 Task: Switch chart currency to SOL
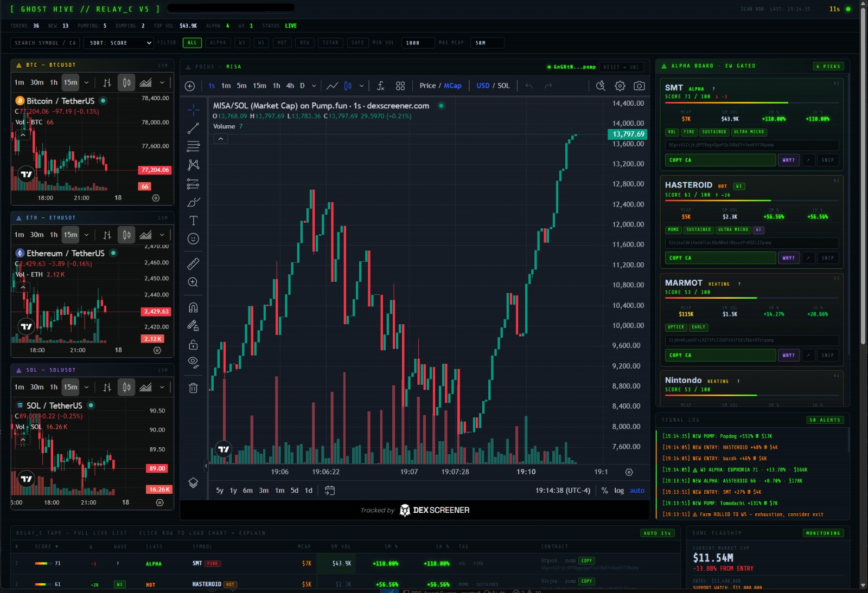(x=504, y=86)
